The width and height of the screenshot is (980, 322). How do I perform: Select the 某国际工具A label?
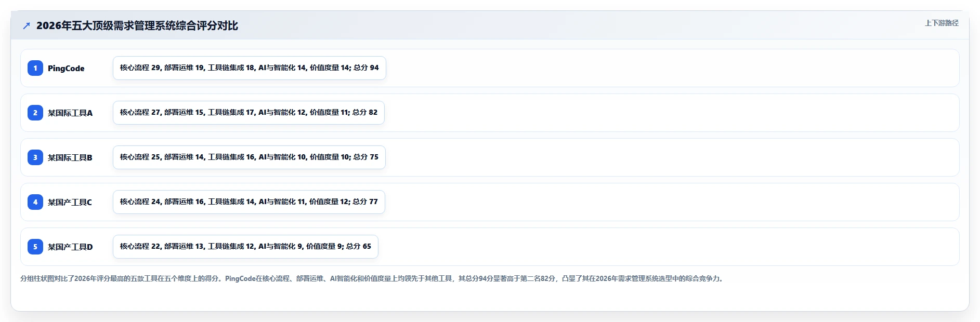pos(70,113)
